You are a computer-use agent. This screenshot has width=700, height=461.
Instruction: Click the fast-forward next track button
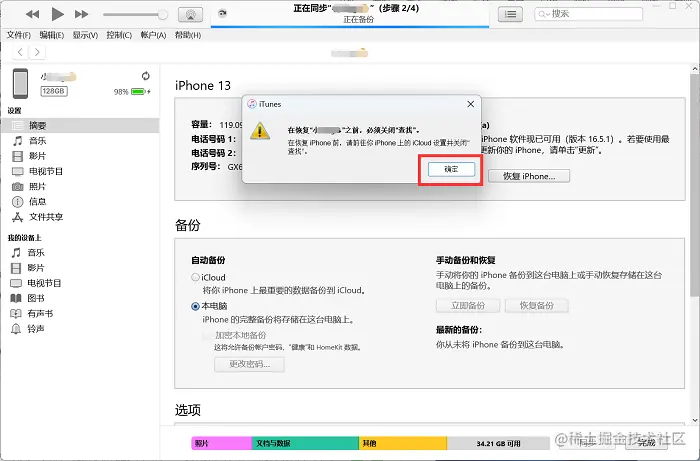(x=81, y=14)
